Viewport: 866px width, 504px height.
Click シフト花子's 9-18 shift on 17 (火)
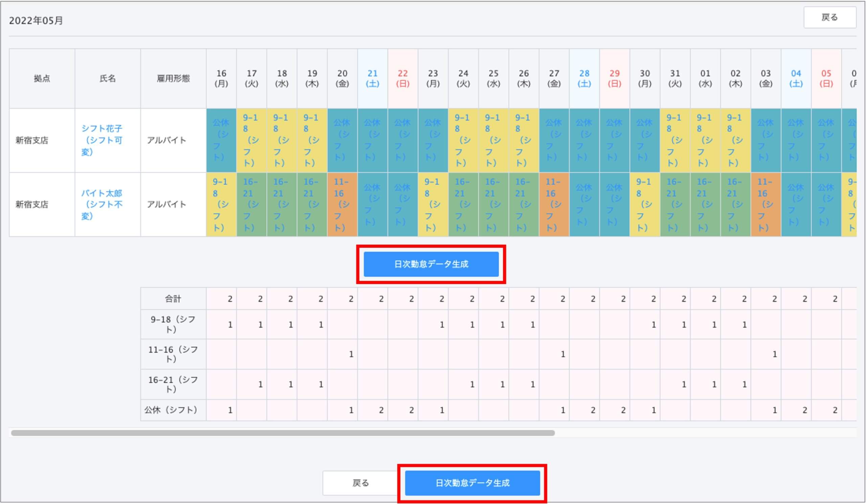click(251, 140)
